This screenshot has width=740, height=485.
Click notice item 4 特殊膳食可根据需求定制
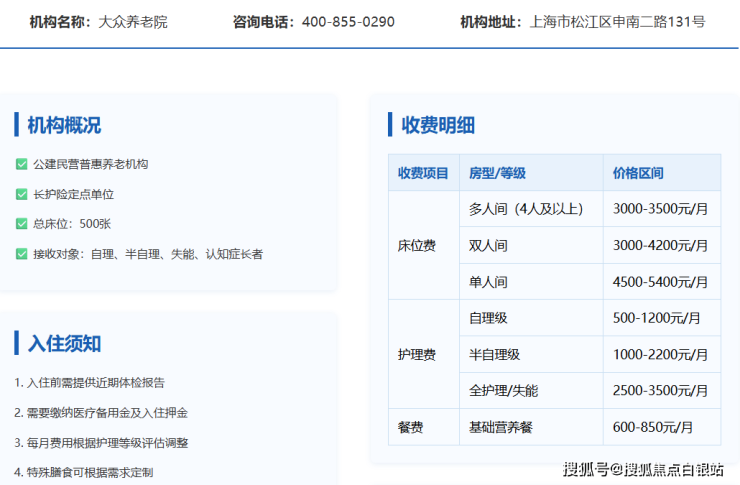[x=84, y=472]
